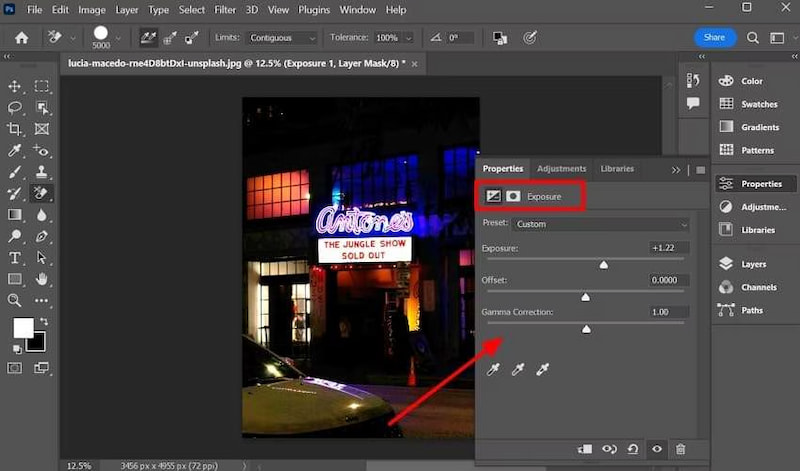
Task: Select the Horizontal Type tool
Action: coord(14,258)
